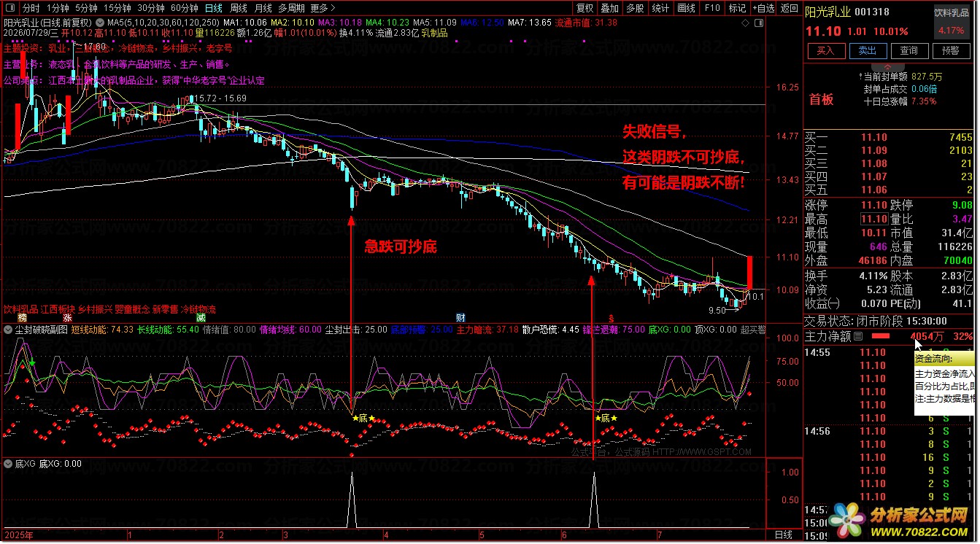Click the 画线 drawing toolbar button

click(686, 9)
